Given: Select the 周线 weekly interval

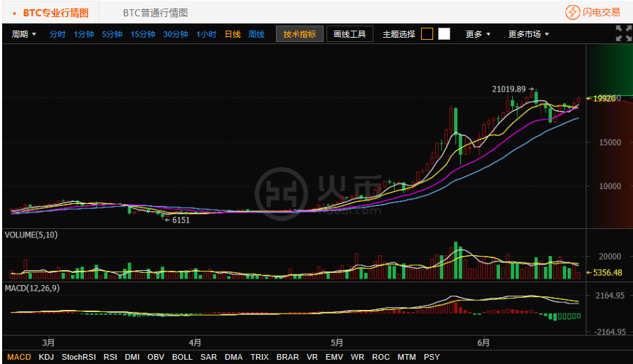Looking at the screenshot, I should [x=256, y=34].
